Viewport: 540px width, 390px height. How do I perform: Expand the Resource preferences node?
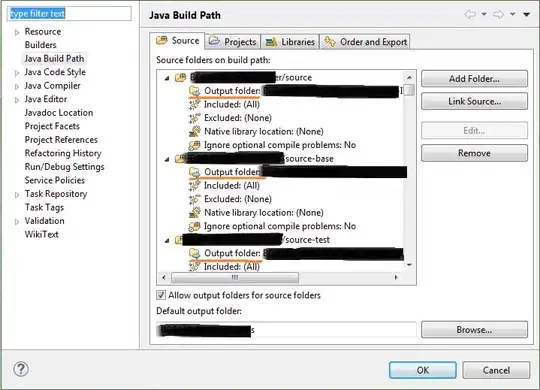(17, 32)
